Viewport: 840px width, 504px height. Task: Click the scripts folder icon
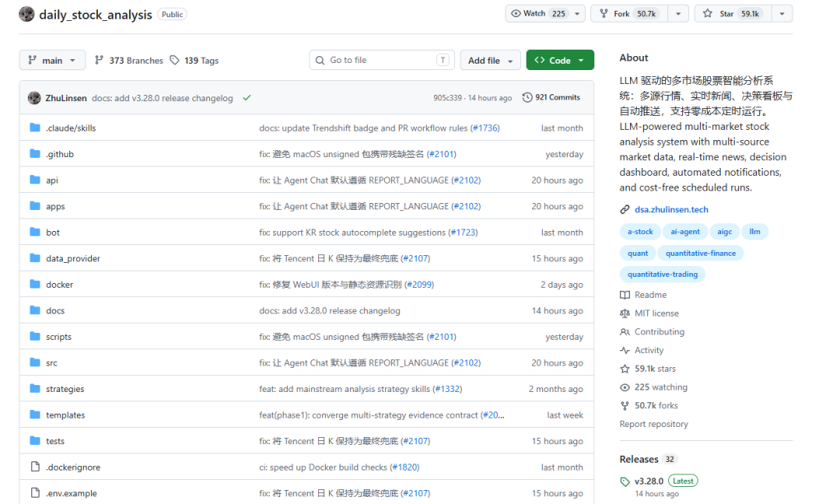point(35,336)
